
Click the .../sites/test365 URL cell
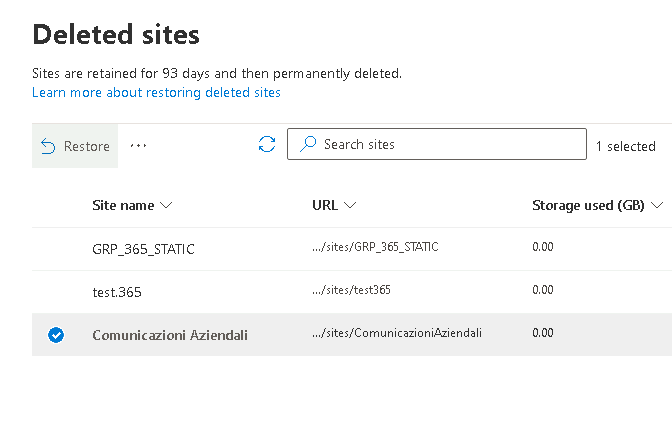(x=351, y=290)
